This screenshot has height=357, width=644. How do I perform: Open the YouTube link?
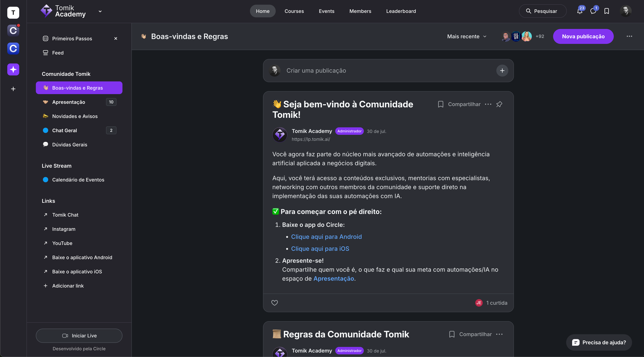tap(79, 243)
